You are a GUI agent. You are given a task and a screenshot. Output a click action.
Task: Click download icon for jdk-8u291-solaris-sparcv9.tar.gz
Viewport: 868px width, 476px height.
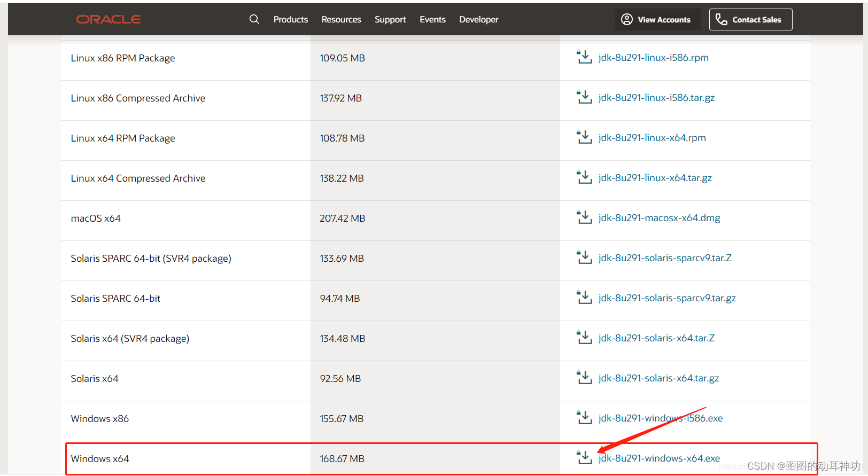point(584,297)
